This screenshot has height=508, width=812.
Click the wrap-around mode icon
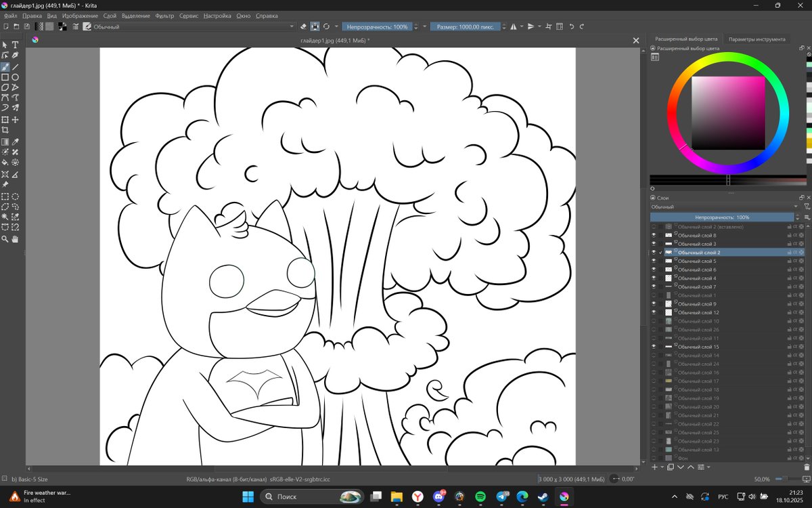tap(549, 26)
